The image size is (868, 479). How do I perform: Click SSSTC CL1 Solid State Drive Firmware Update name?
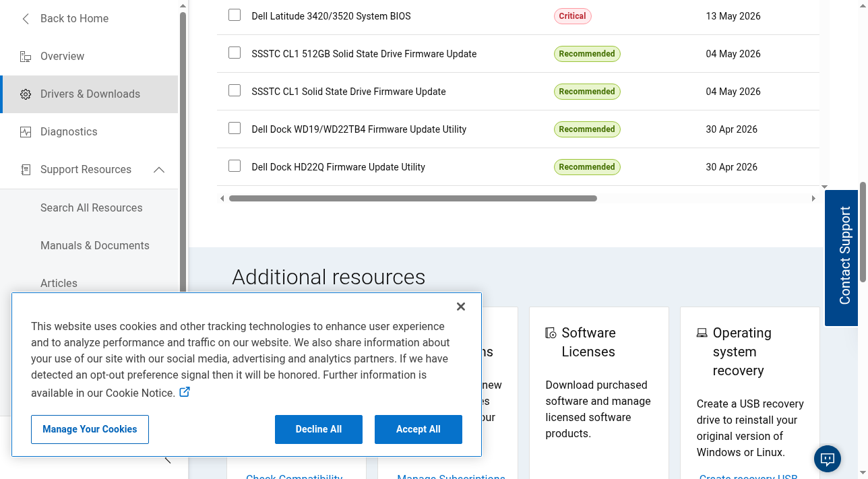click(x=348, y=92)
